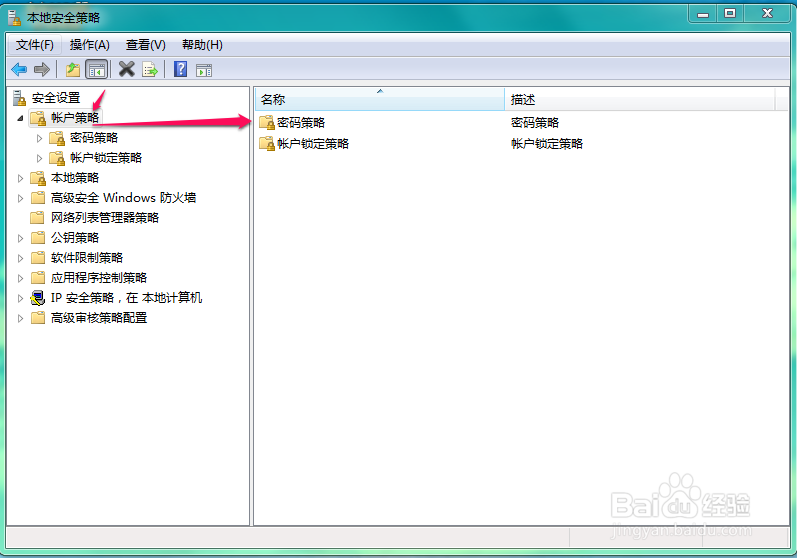
Task: Select 应用程序控制策略 label in the tree
Action: (x=99, y=278)
